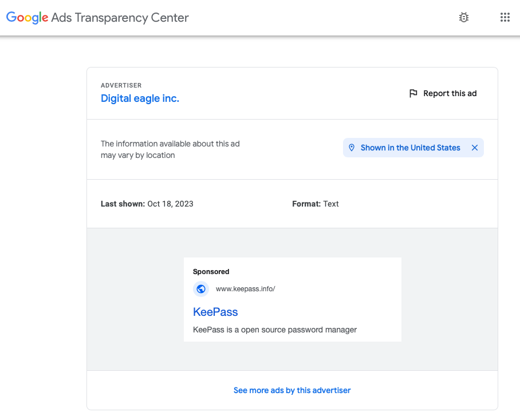Screen dimensions: 520x420
Task: Click the Sponsored label in the ad preview
Action: coord(211,272)
